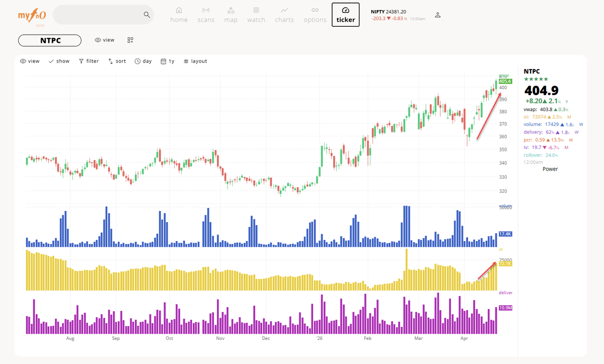This screenshot has width=604, height=364.
Task: Click the Power sector label
Action: click(550, 169)
